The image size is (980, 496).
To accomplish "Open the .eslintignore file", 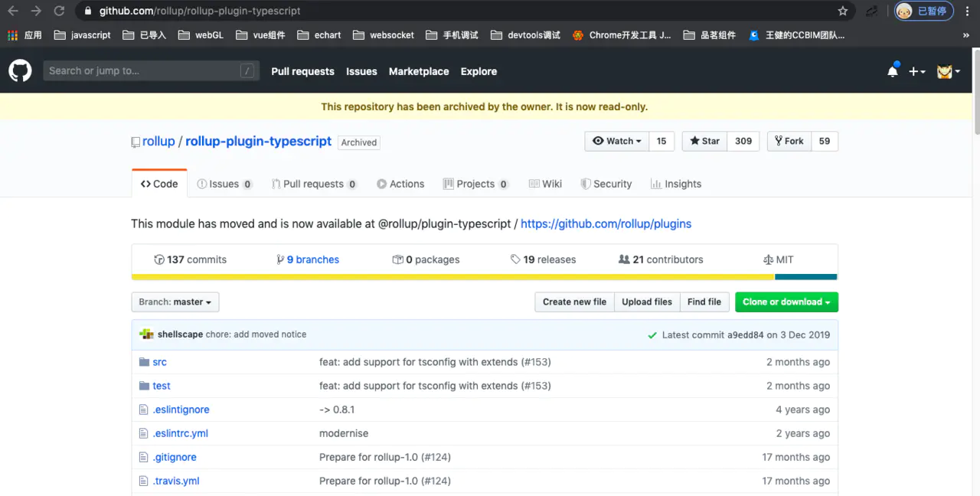I will point(181,410).
